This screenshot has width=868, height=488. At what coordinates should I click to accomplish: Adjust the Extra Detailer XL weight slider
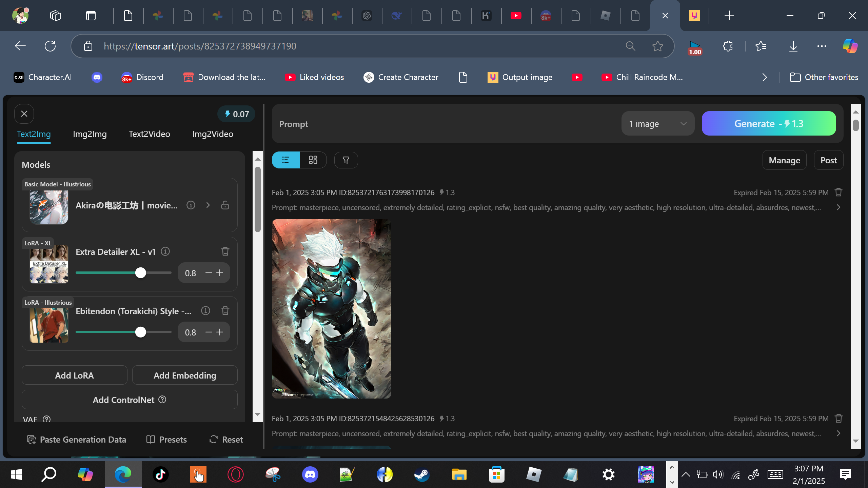point(140,273)
